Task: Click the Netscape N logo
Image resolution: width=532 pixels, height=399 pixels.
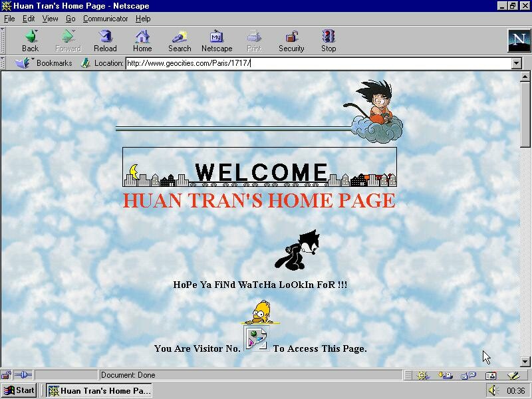Action: click(x=519, y=41)
